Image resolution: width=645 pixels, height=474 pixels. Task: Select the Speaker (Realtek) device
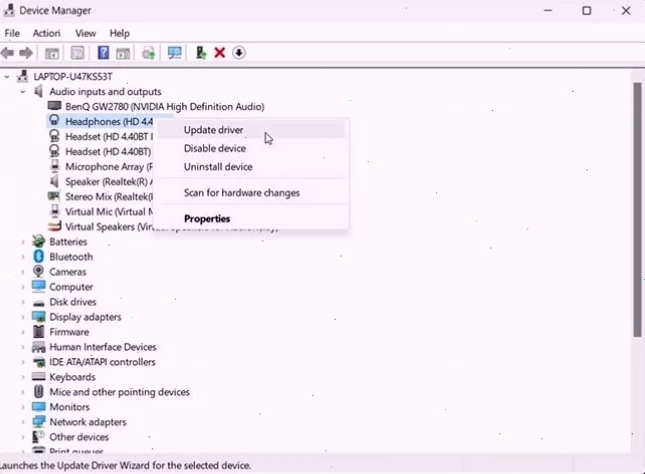109,181
